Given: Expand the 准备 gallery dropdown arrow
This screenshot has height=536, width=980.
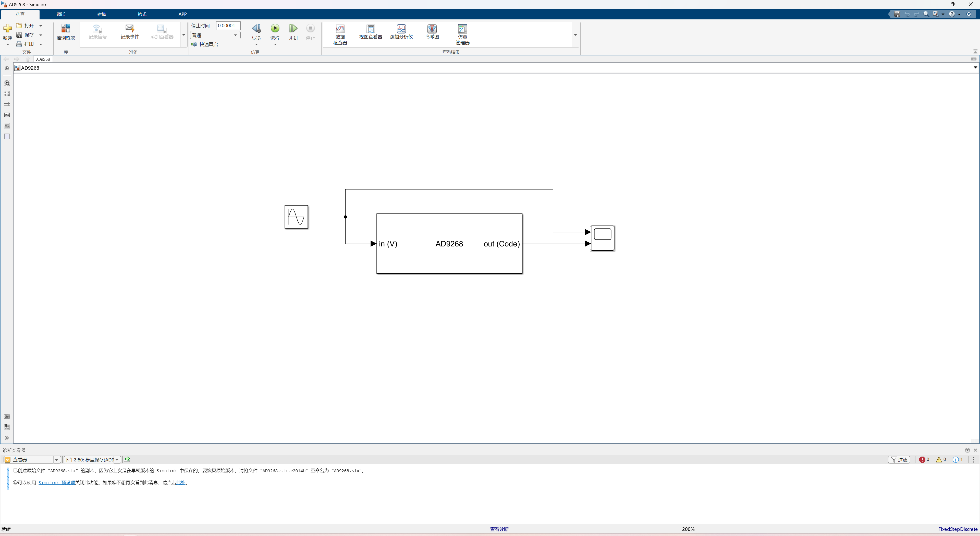Looking at the screenshot, I should (x=184, y=35).
